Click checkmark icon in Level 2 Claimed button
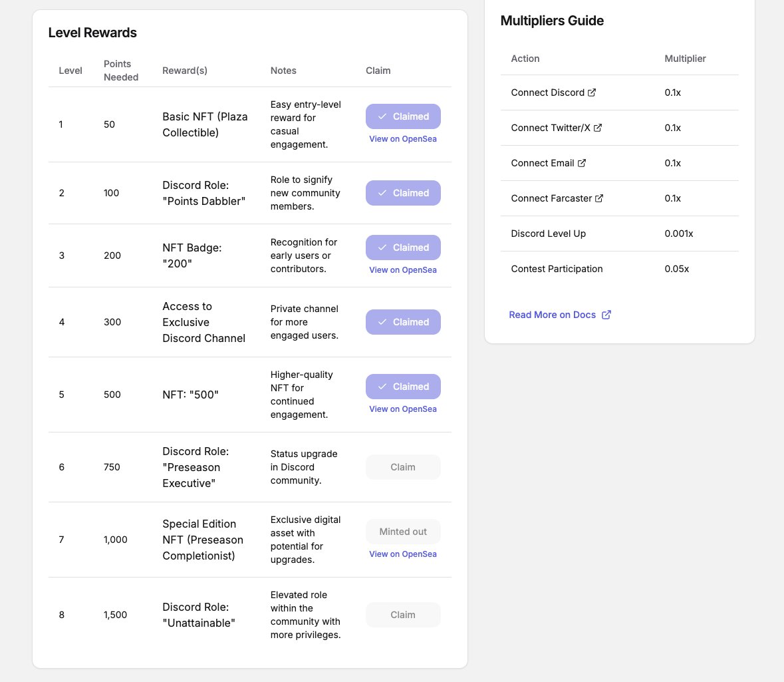784x682 pixels. point(382,193)
